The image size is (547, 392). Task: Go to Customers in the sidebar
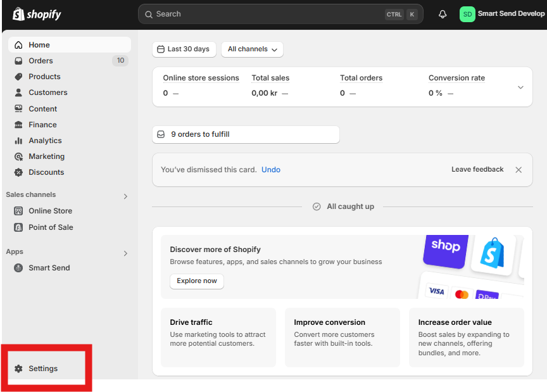click(x=47, y=92)
